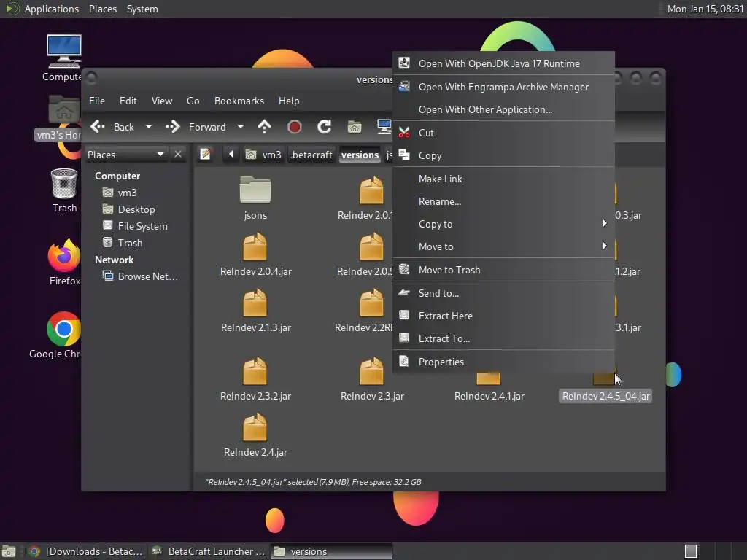Select ReIndev 2.3.jar file icon
The image size is (747, 560).
tap(371, 371)
